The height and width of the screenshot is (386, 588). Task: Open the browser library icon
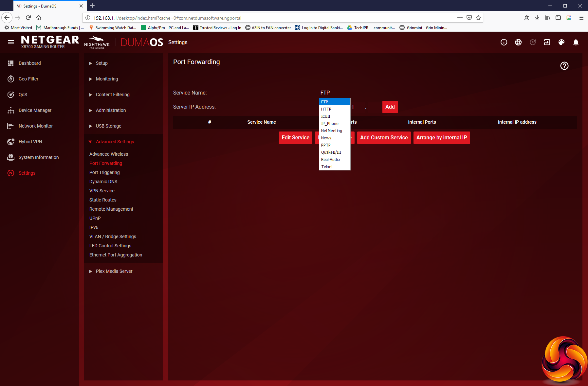pyautogui.click(x=548, y=18)
